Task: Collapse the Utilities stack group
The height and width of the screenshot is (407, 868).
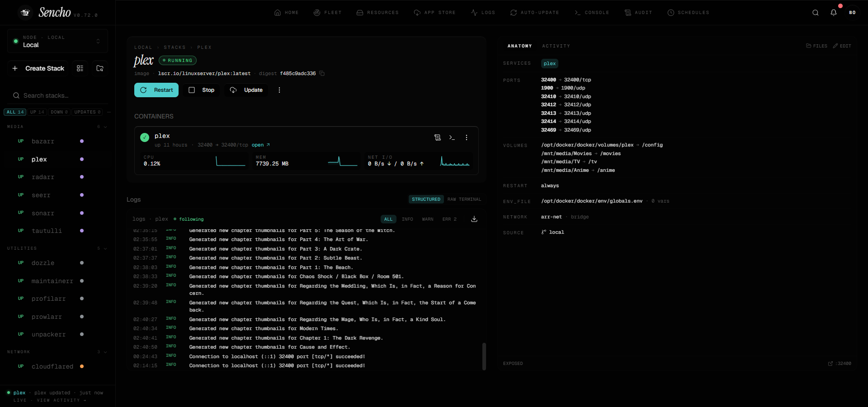Action: coord(57,248)
